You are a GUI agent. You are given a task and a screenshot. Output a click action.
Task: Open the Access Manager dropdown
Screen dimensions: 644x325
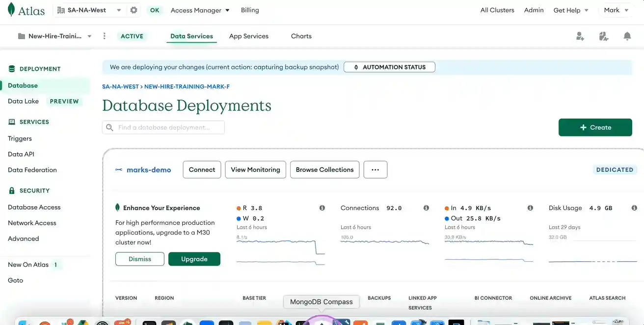[200, 10]
